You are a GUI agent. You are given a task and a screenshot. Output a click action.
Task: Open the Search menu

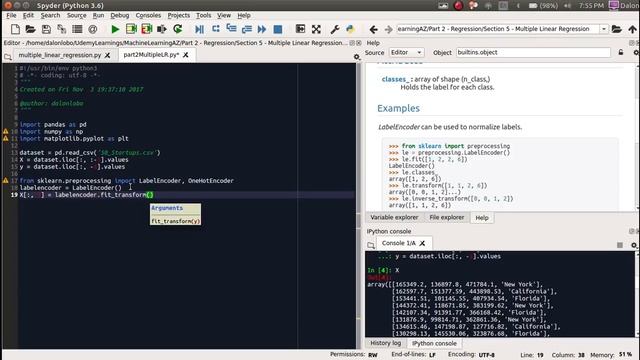[50, 16]
